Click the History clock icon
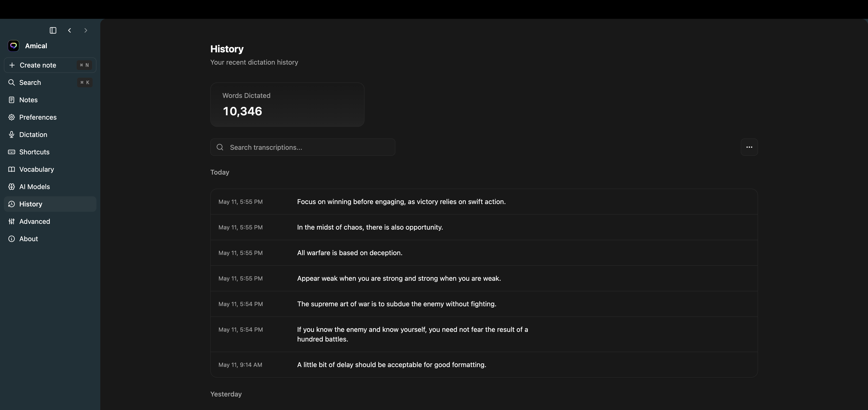This screenshot has height=410, width=868. point(12,204)
